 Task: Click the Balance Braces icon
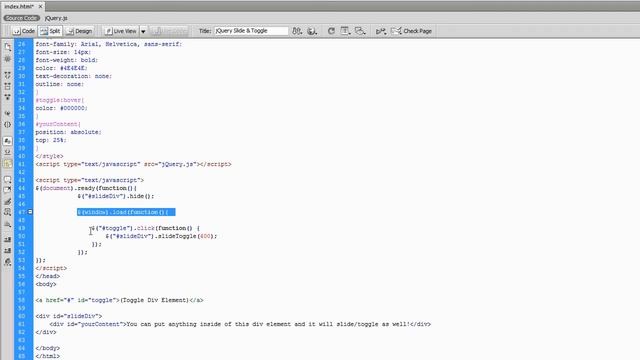coord(7,124)
